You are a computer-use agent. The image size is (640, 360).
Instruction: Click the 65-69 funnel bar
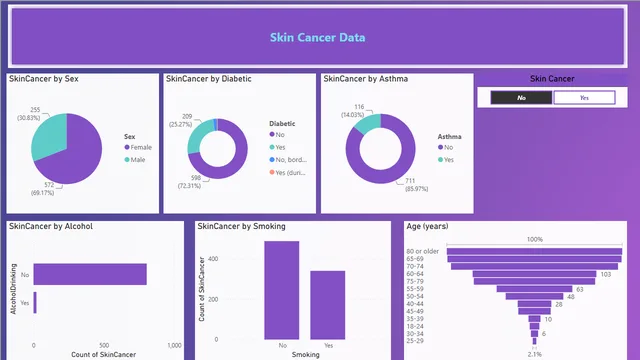click(x=534, y=259)
